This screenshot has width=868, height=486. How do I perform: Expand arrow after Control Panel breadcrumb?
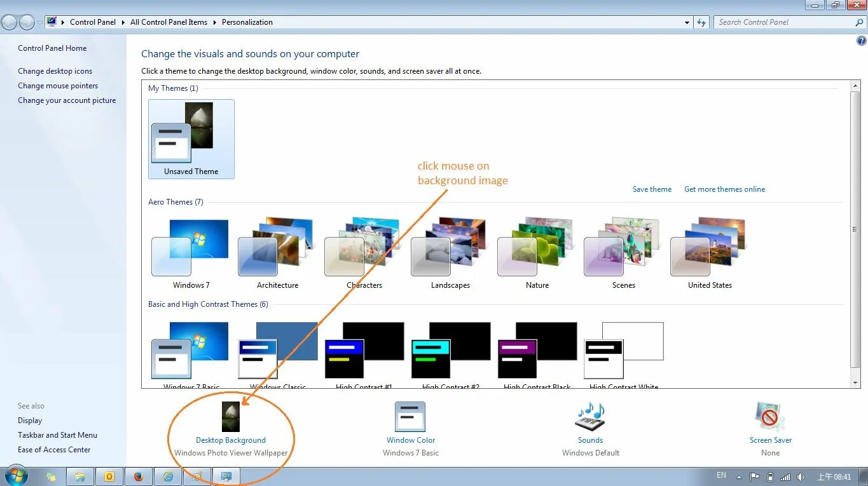(123, 22)
